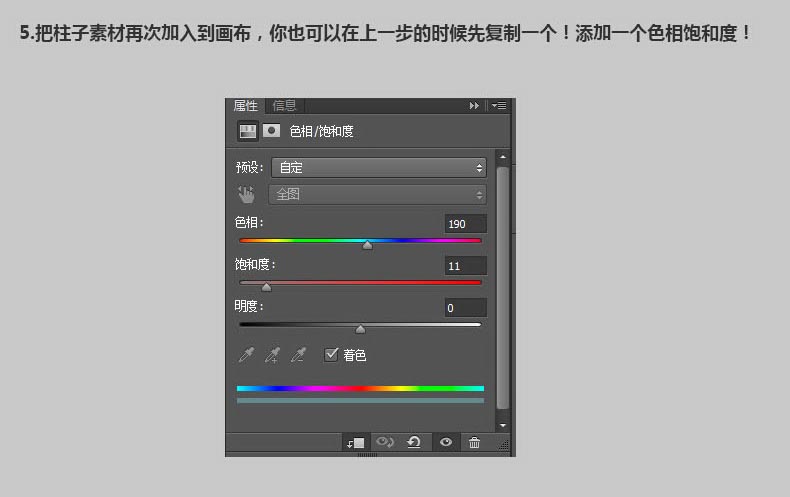Click the 明度: label
The image size is (790, 497).
coord(249,306)
